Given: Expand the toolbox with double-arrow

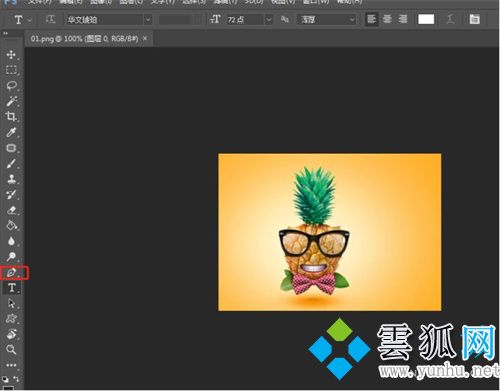Looking at the screenshot, I should click(5, 33).
